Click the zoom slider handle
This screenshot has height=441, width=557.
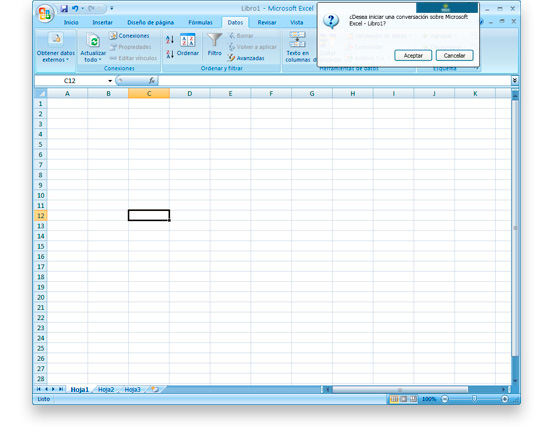(x=475, y=399)
